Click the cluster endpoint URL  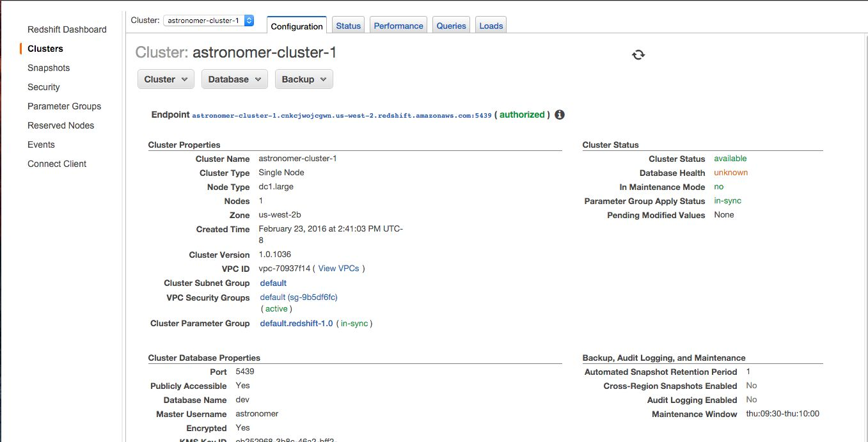pyautogui.click(x=342, y=116)
